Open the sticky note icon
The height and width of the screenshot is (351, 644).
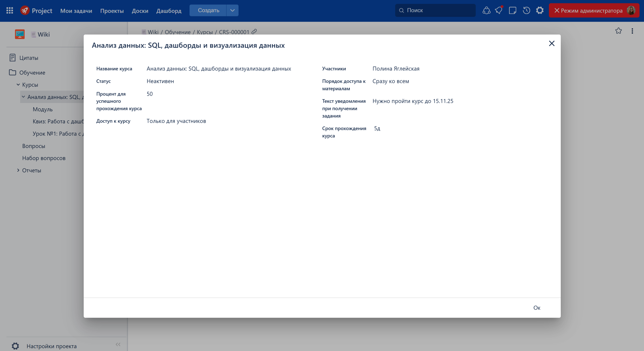coord(512,11)
